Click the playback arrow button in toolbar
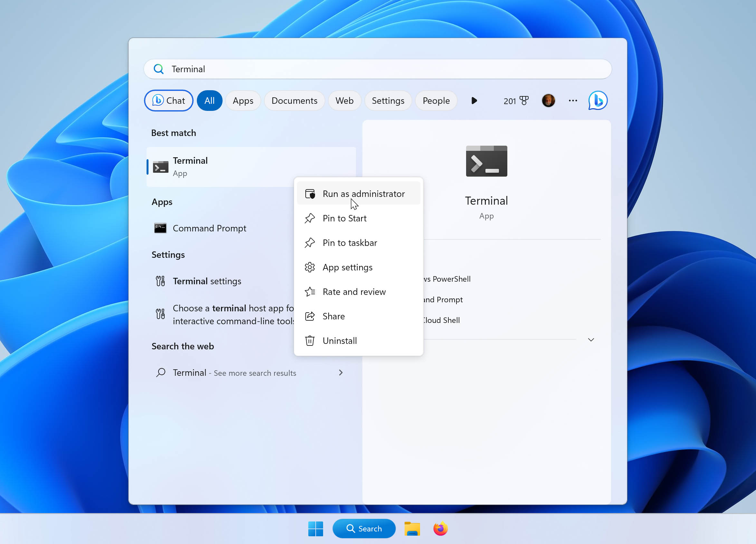 [474, 101]
